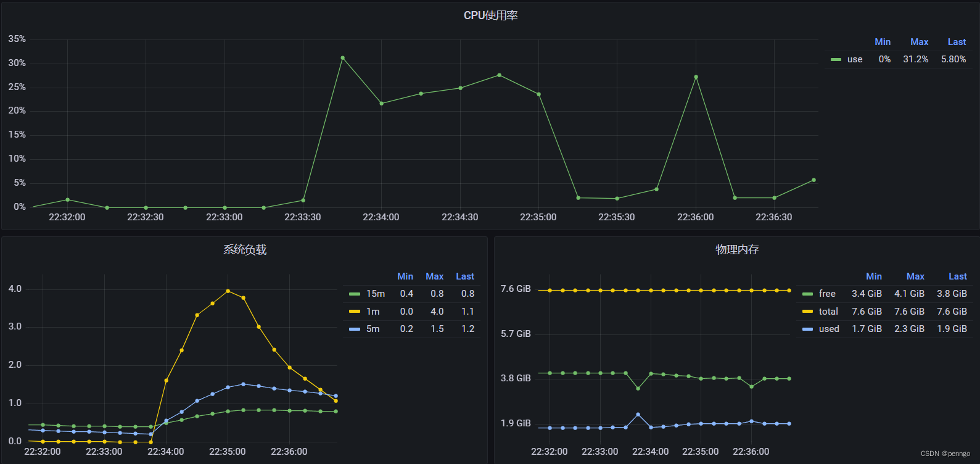Click the 31.2% peak data point on the CPU chart
This screenshot has width=980, height=464.
coord(343,58)
